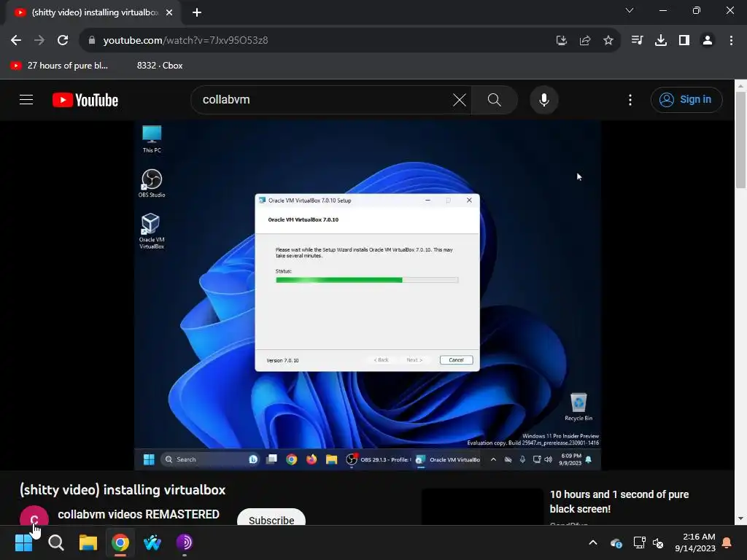Install app icon in address bar
The height and width of the screenshot is (560, 747).
click(562, 41)
